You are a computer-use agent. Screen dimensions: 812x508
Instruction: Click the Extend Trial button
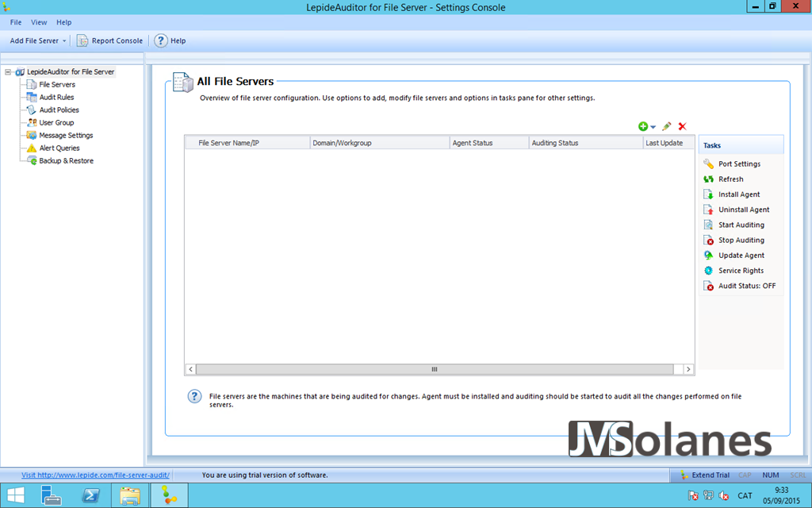pos(705,475)
